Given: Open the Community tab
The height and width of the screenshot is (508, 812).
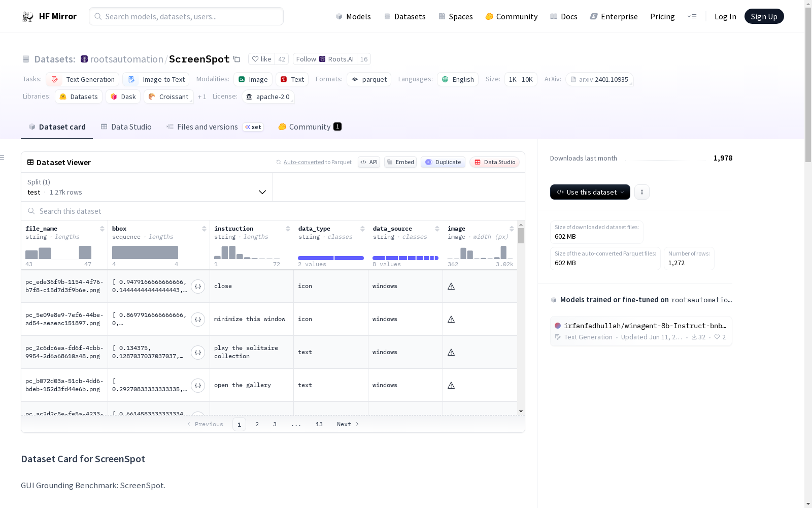Looking at the screenshot, I should tap(310, 127).
